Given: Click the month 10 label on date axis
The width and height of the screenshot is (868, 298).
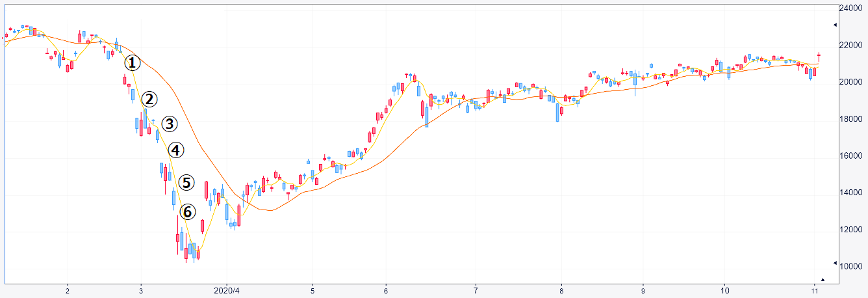Looking at the screenshot, I should 724,290.
